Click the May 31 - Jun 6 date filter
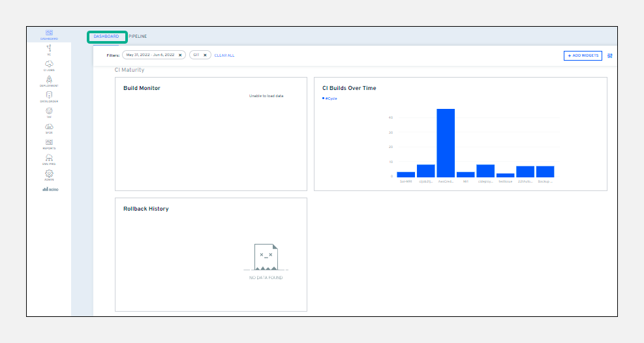The image size is (644, 343). tap(150, 55)
